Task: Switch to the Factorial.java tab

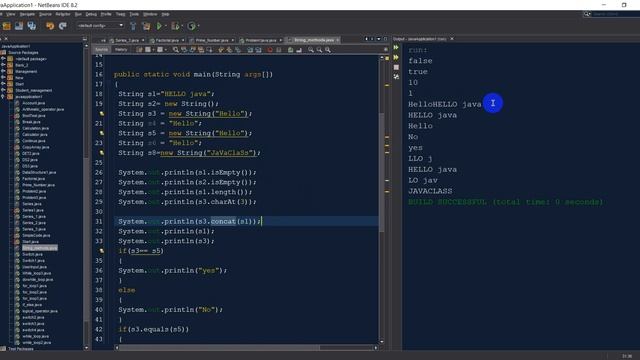Action: [x=167, y=40]
